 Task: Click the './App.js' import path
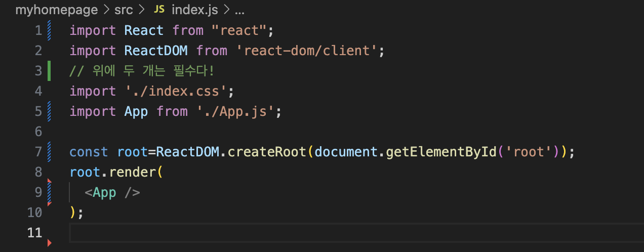[235, 111]
